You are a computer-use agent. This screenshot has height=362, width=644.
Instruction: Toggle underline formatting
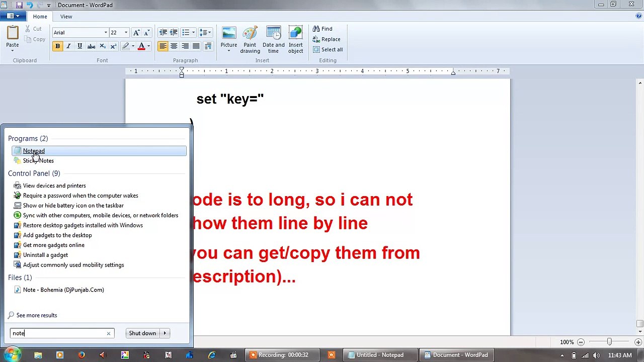point(79,46)
